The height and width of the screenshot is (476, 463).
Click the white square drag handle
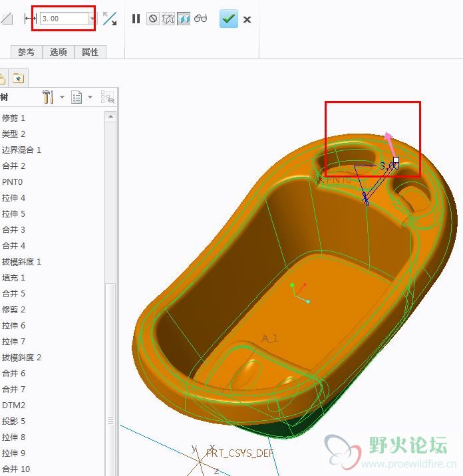pos(396,160)
